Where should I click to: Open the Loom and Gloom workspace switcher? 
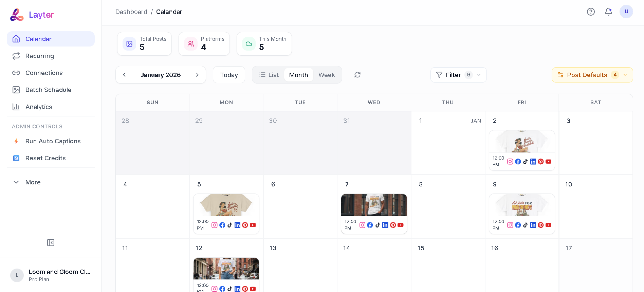(51, 275)
